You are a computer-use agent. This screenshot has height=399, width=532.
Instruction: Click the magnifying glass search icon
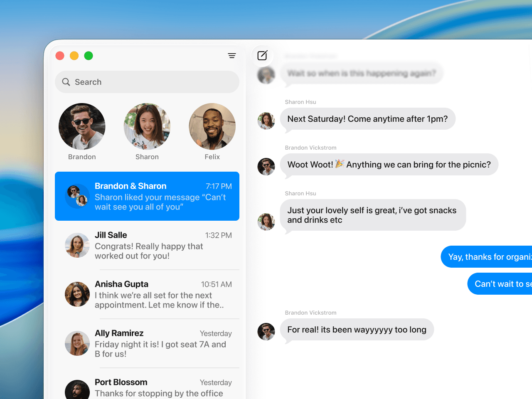[66, 82]
